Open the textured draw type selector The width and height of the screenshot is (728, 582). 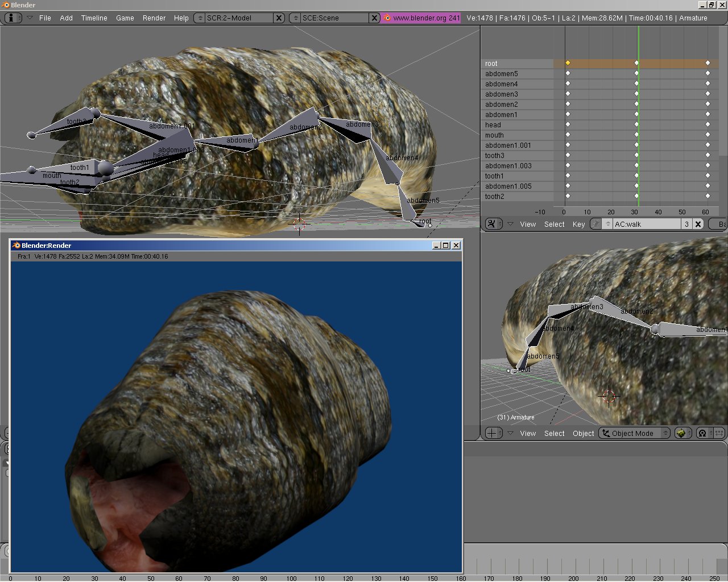pos(682,433)
